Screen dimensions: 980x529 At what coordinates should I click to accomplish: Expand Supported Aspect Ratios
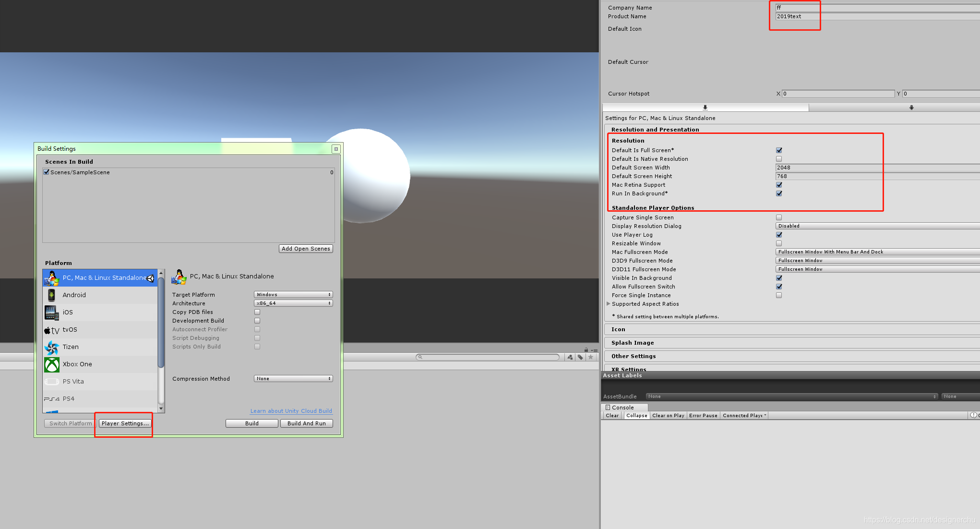(609, 304)
